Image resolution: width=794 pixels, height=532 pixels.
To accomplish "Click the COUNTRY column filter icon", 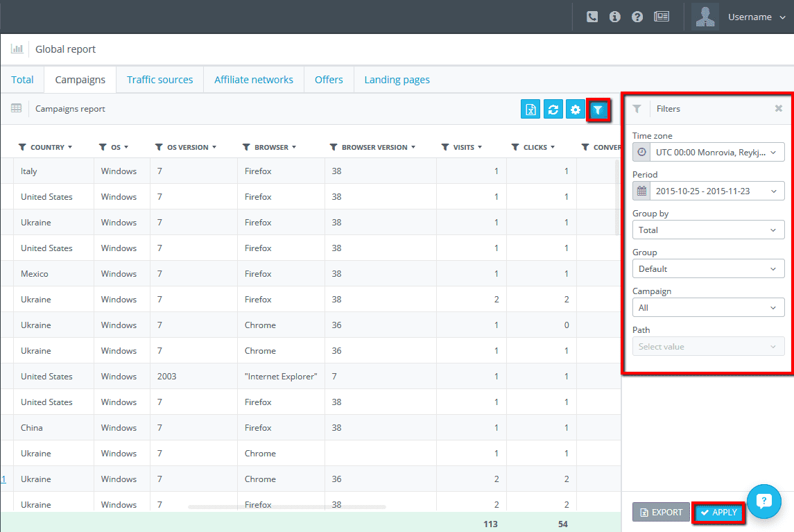I will click(x=22, y=147).
